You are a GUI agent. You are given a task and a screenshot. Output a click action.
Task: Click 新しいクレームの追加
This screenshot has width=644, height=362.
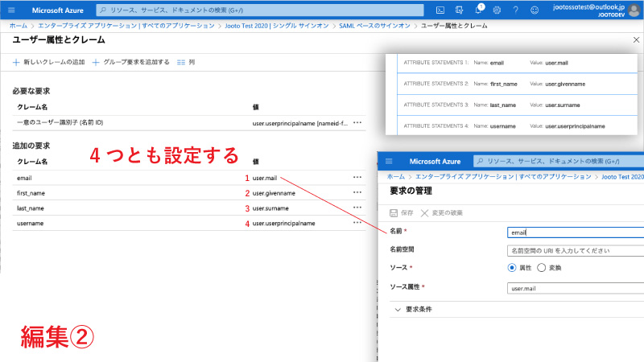[x=49, y=62]
